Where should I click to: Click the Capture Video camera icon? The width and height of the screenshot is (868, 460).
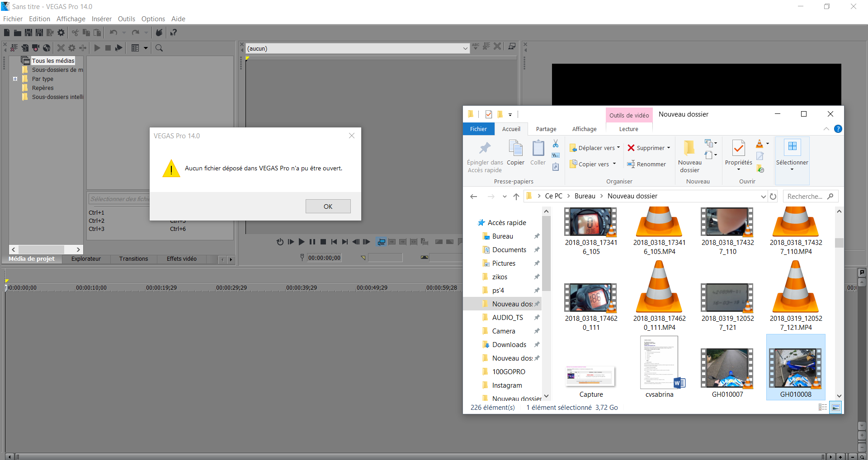click(x=36, y=48)
